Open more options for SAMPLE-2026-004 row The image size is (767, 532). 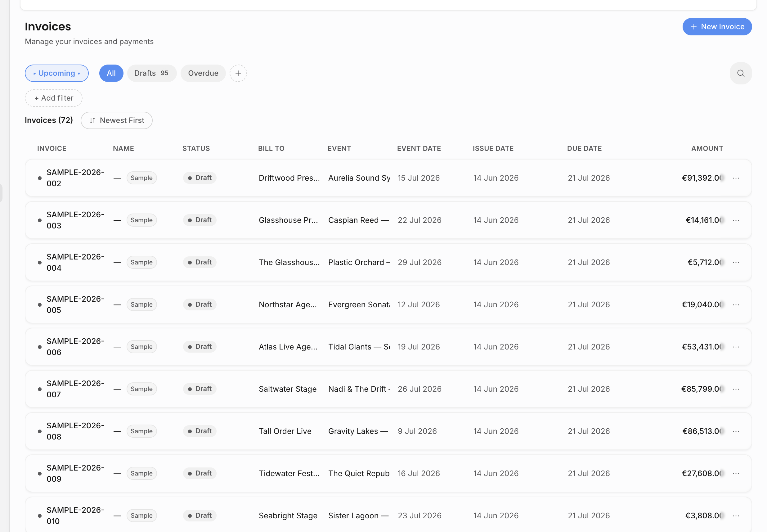736,263
